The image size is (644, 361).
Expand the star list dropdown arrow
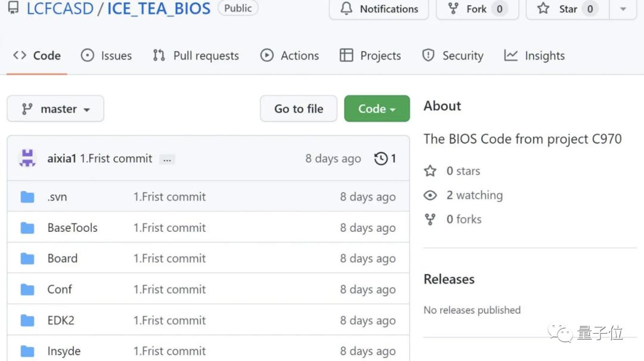point(623,9)
